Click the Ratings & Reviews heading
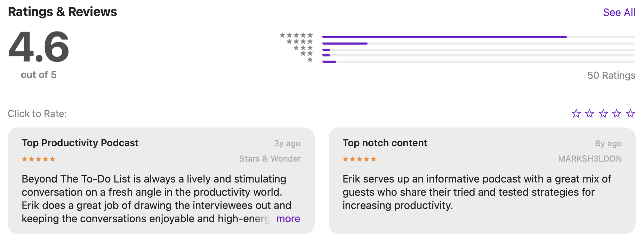The width and height of the screenshot is (644, 248). point(63,12)
